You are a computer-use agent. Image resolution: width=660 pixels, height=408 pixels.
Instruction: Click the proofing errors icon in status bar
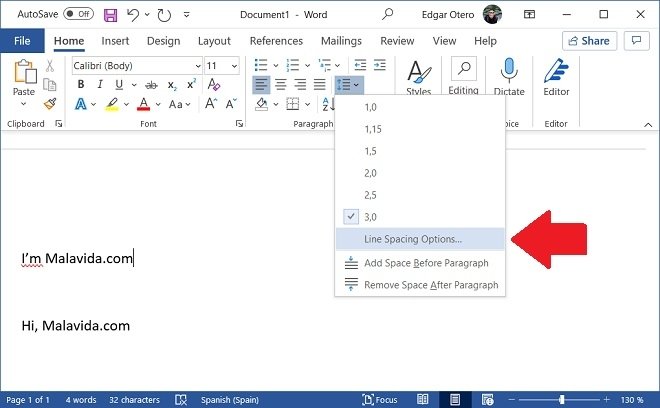[181, 400]
